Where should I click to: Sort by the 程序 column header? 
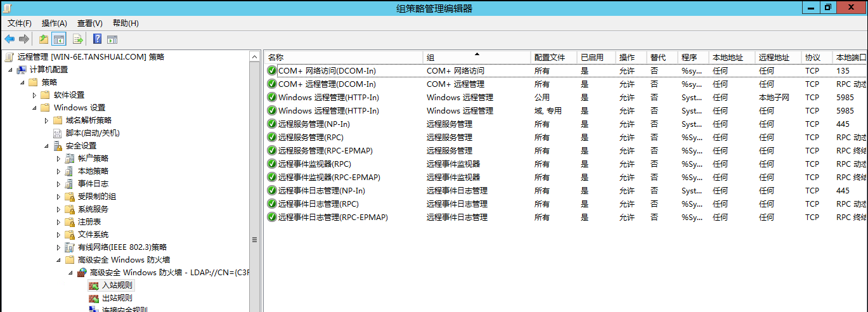point(694,57)
